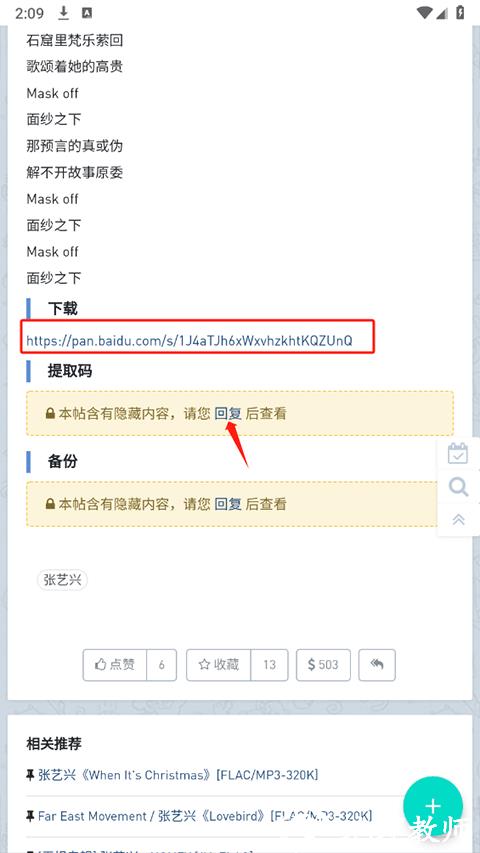Open 张艺兴《When It's Christmas》related post
This screenshot has height=853, width=480.
pos(178,775)
